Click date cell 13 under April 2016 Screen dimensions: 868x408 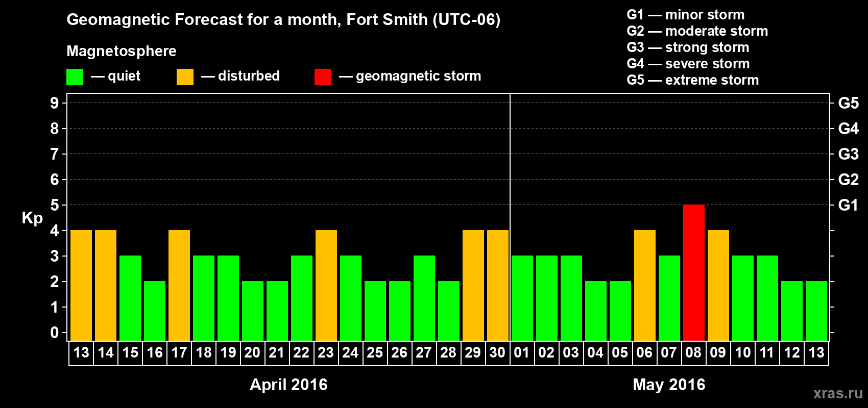[x=81, y=353]
